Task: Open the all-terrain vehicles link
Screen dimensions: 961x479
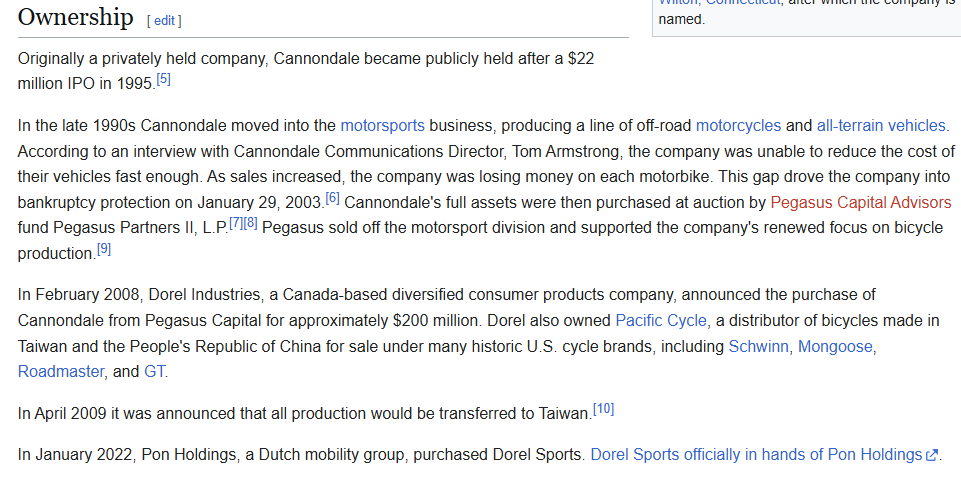Action: [x=880, y=125]
